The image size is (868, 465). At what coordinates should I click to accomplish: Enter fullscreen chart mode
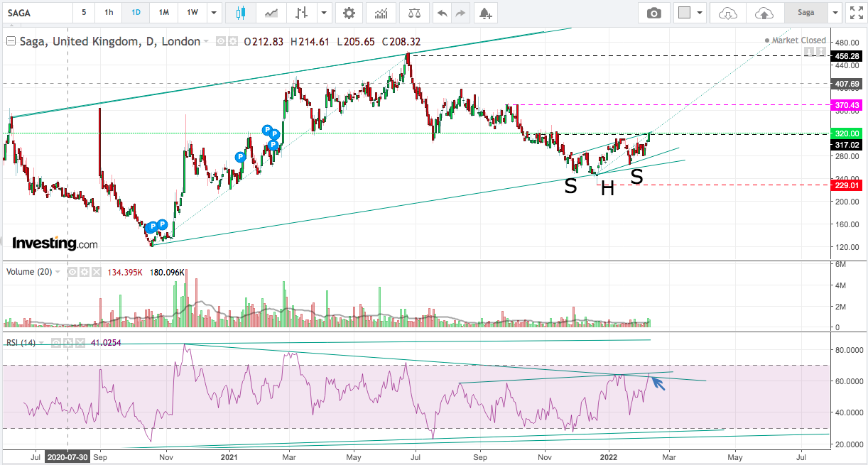pyautogui.click(x=856, y=13)
